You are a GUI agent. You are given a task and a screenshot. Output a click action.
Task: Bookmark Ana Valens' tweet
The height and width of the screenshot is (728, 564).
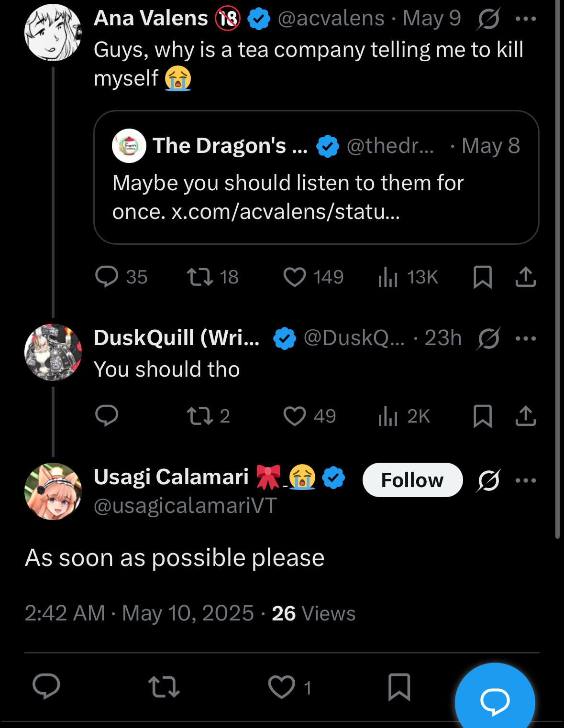[483, 277]
